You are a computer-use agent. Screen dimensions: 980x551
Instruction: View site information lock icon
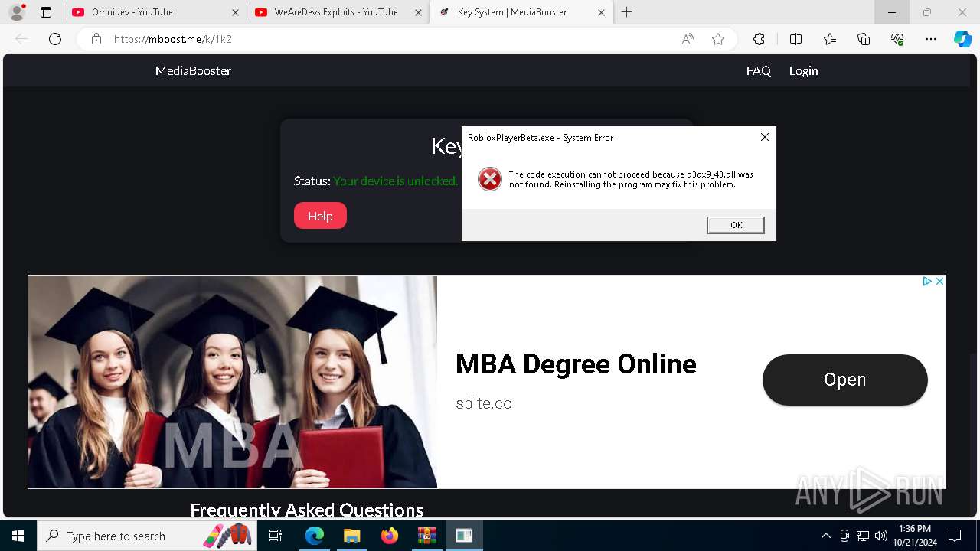(96, 39)
